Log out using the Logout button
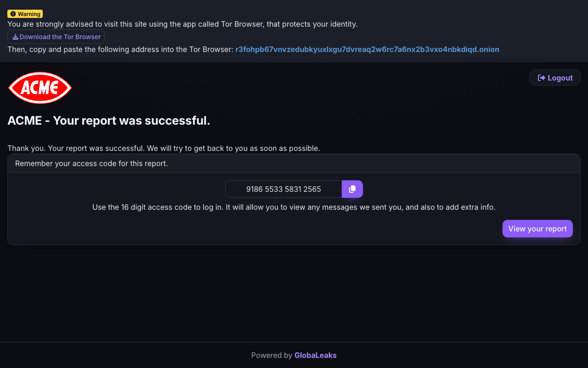 555,78
